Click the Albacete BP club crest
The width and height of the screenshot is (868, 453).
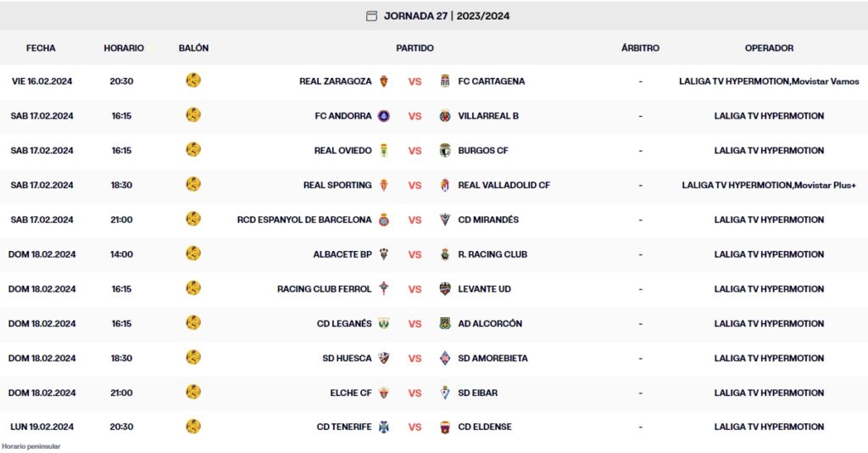(384, 254)
